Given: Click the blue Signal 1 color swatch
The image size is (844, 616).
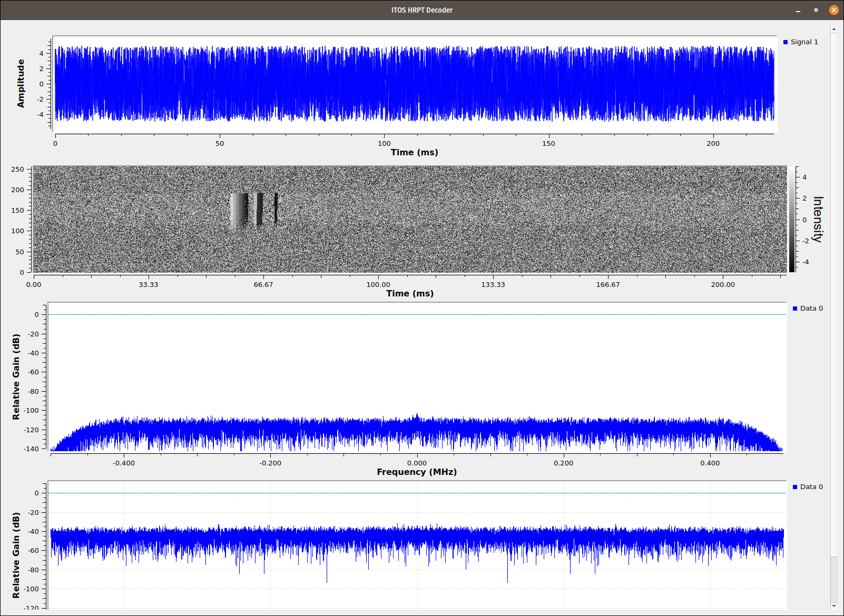Looking at the screenshot, I should point(786,42).
